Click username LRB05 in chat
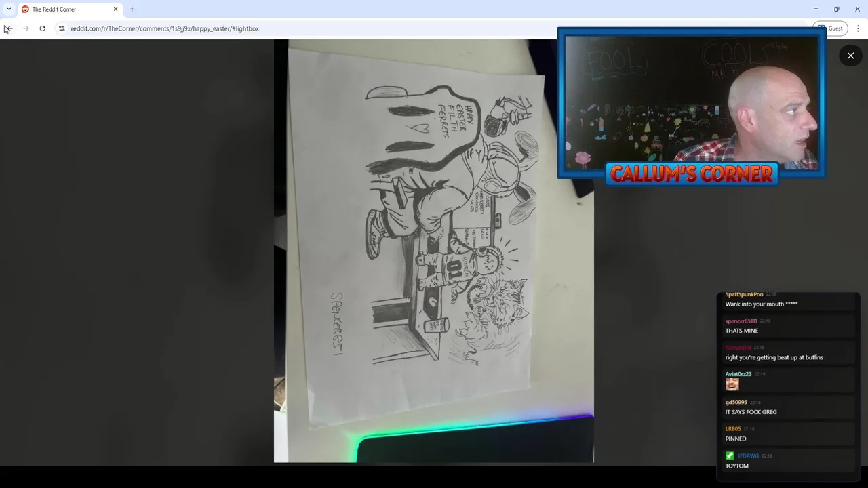The height and width of the screenshot is (488, 868). [x=733, y=429]
